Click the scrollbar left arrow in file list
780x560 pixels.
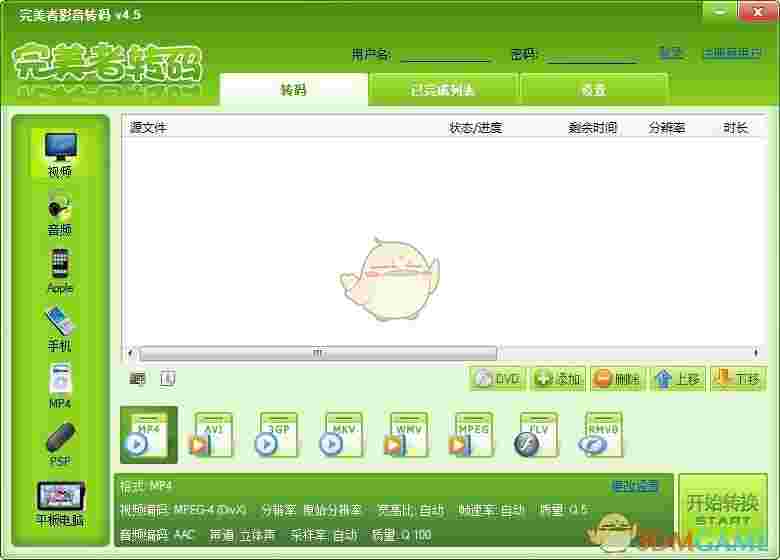click(x=130, y=353)
